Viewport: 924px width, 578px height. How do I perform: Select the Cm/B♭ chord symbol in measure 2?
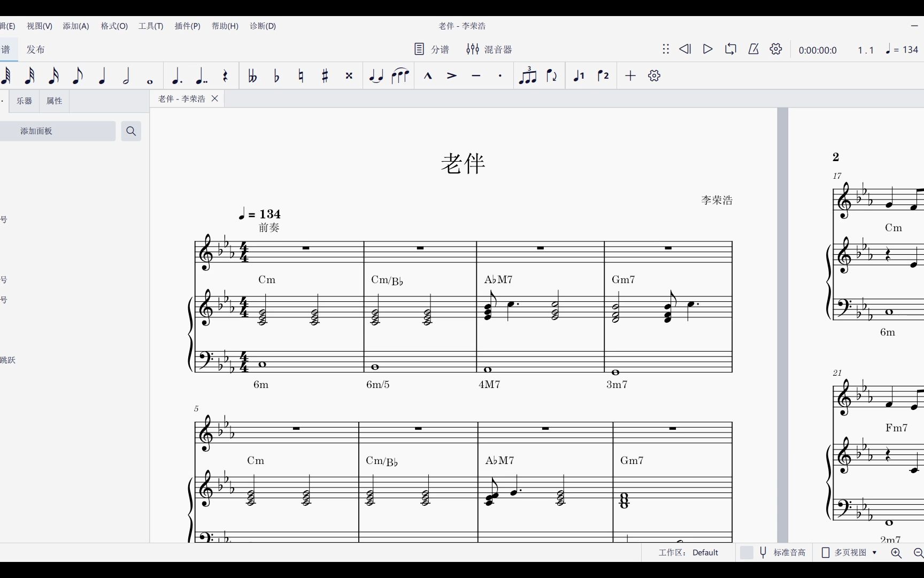point(387,280)
